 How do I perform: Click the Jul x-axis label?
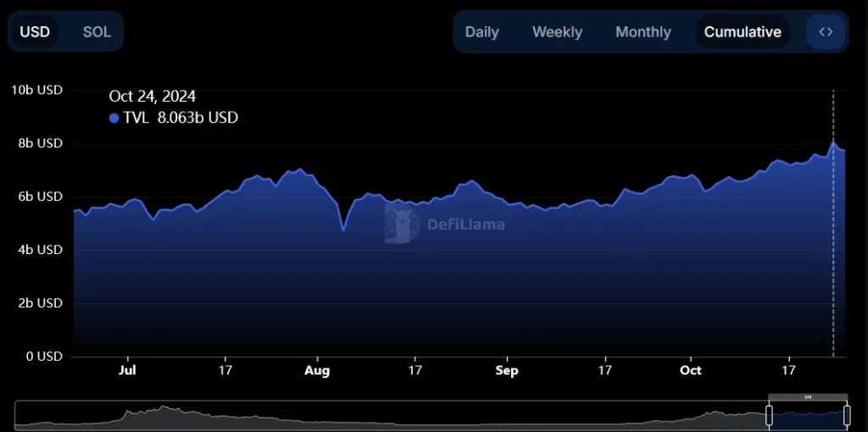click(x=128, y=370)
